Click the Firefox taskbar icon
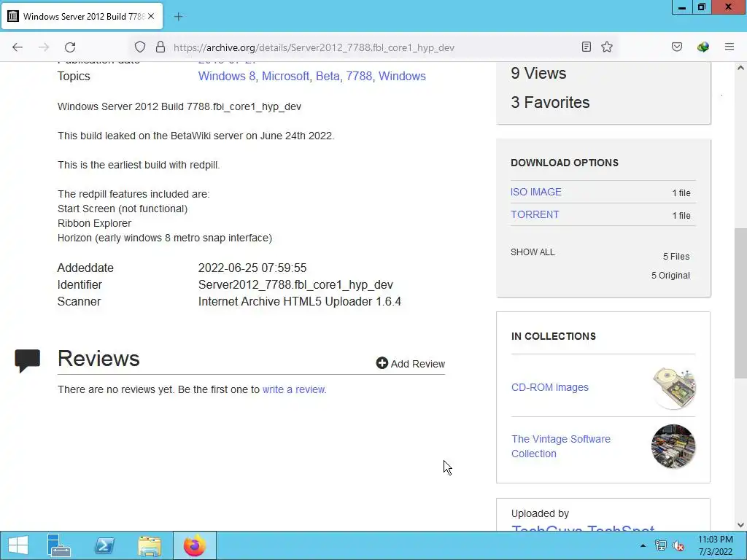 pos(194,545)
